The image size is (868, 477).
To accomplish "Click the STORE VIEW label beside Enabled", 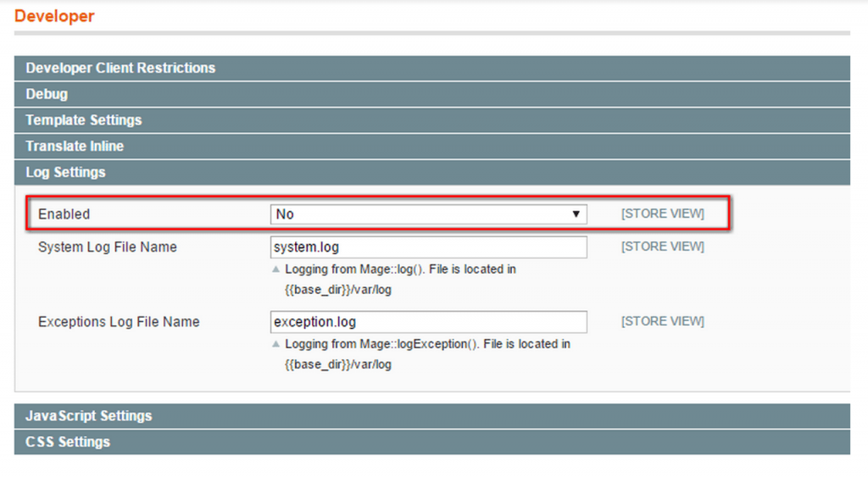I will tap(663, 214).
